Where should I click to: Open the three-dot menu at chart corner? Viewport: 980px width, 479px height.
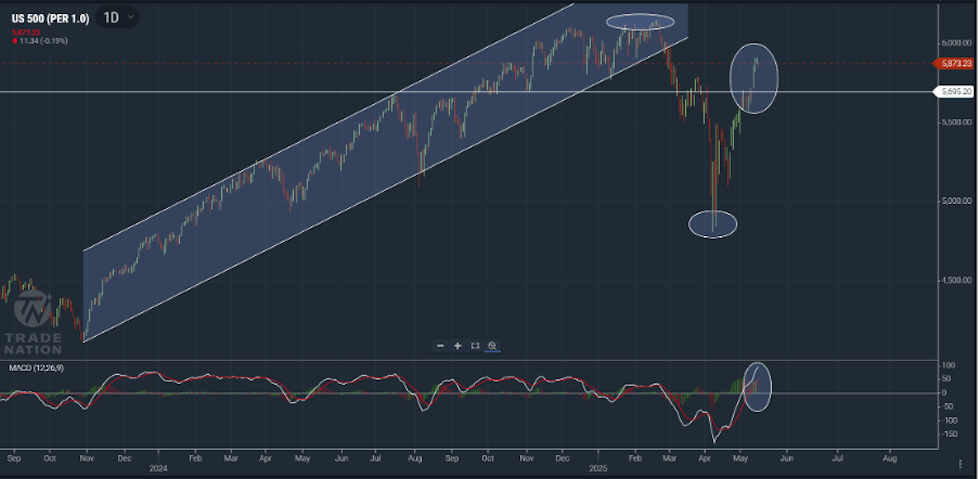click(960, 464)
